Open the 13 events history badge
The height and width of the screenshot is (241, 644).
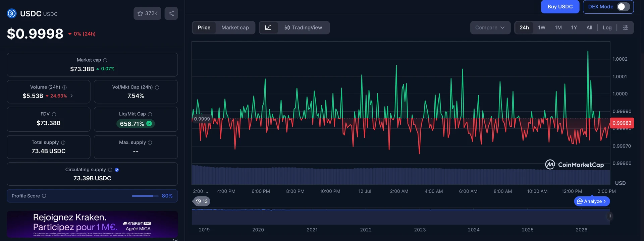(x=202, y=201)
